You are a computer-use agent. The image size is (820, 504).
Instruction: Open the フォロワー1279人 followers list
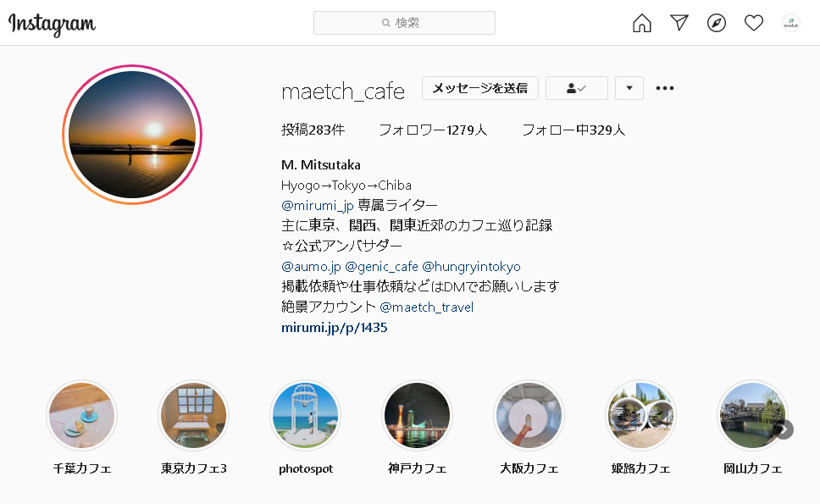(x=433, y=130)
